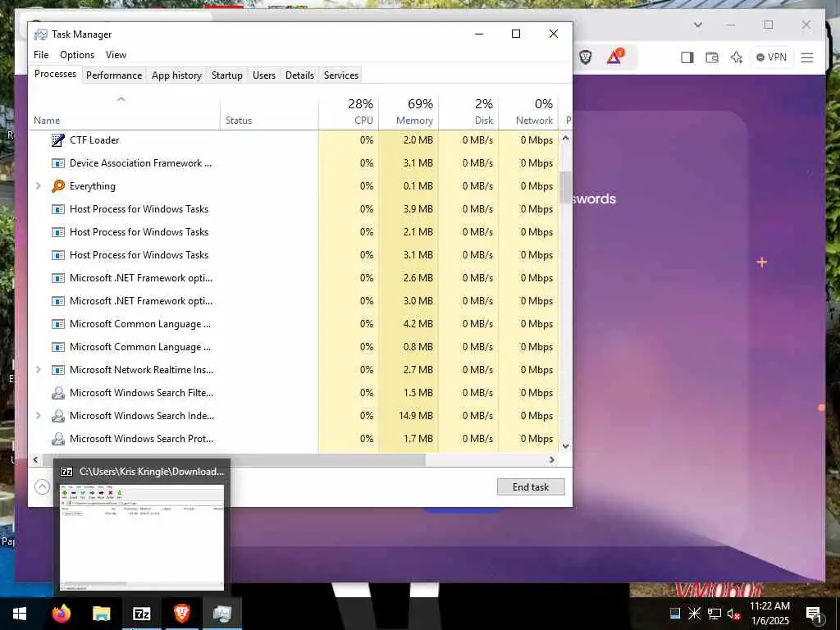
Task: Click the process list vertical scrollbar thumb
Action: pyautogui.click(x=565, y=187)
